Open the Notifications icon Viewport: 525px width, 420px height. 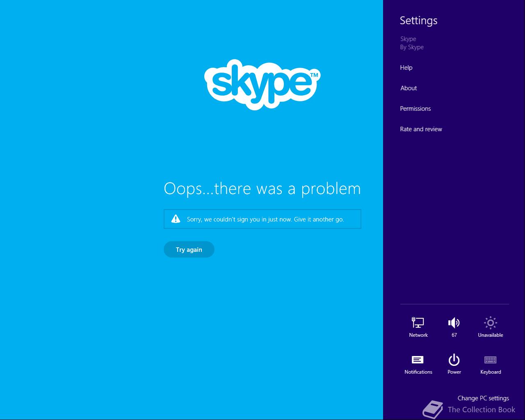coord(418,360)
